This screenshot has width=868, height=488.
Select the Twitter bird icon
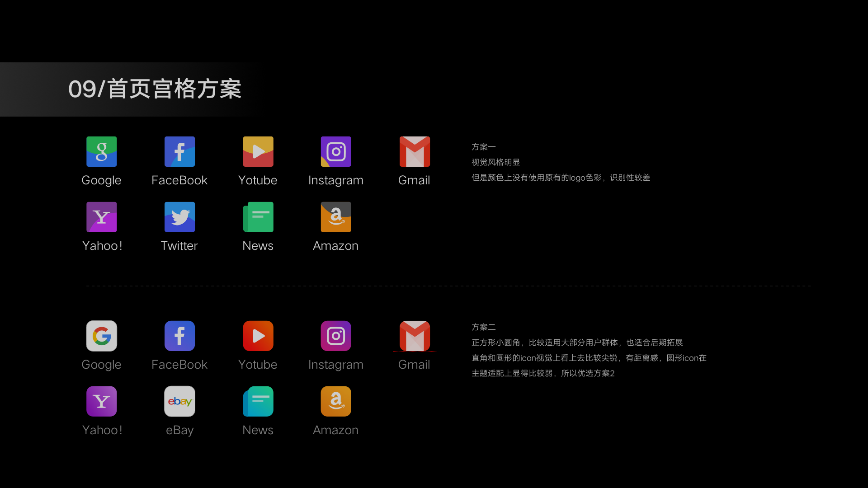coord(180,217)
